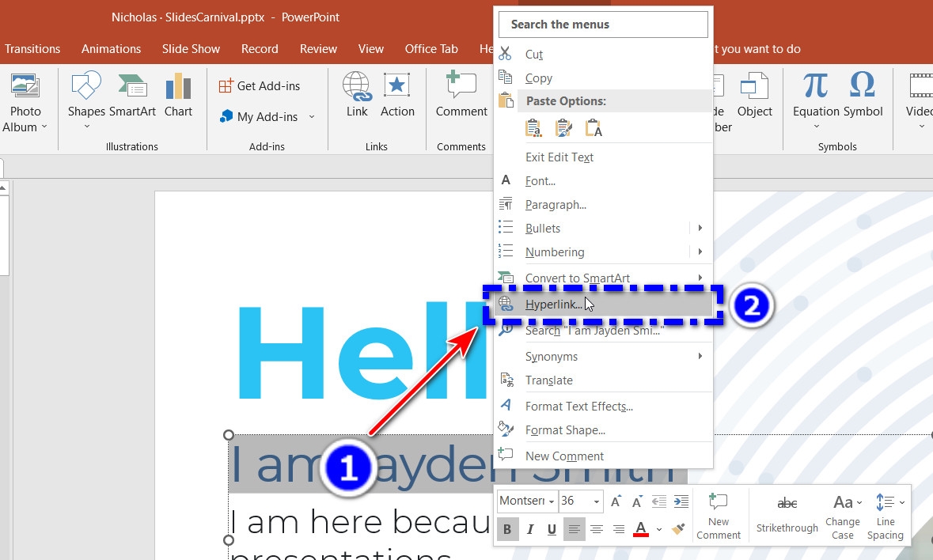Insert a SmartArt graphic from ribbon
This screenshot has width=933, height=560.
tap(132, 95)
